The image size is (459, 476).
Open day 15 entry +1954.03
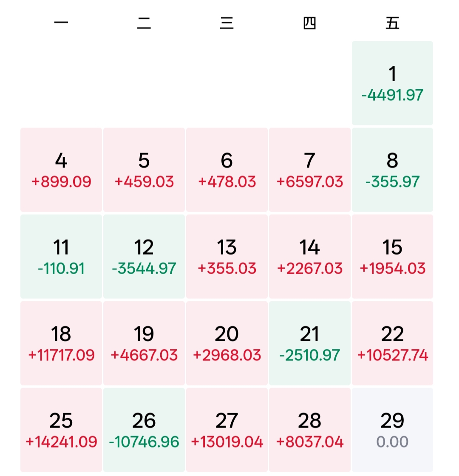pos(392,257)
